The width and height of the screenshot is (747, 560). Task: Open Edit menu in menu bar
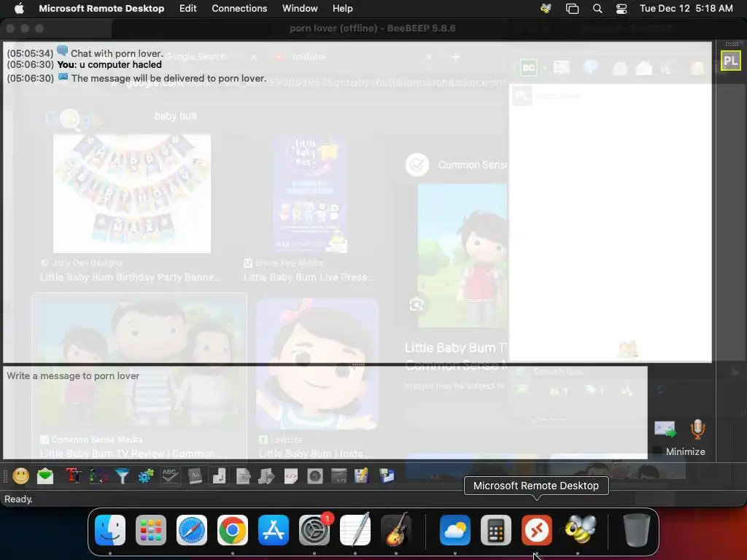(x=187, y=8)
